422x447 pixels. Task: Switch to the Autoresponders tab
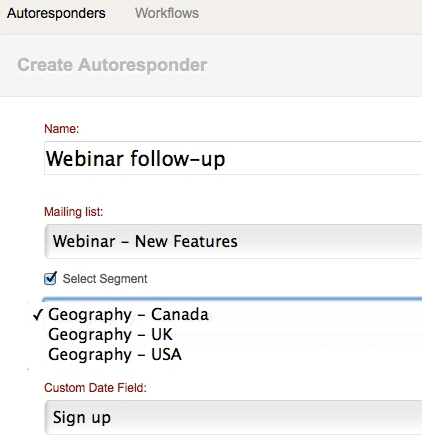(56, 13)
